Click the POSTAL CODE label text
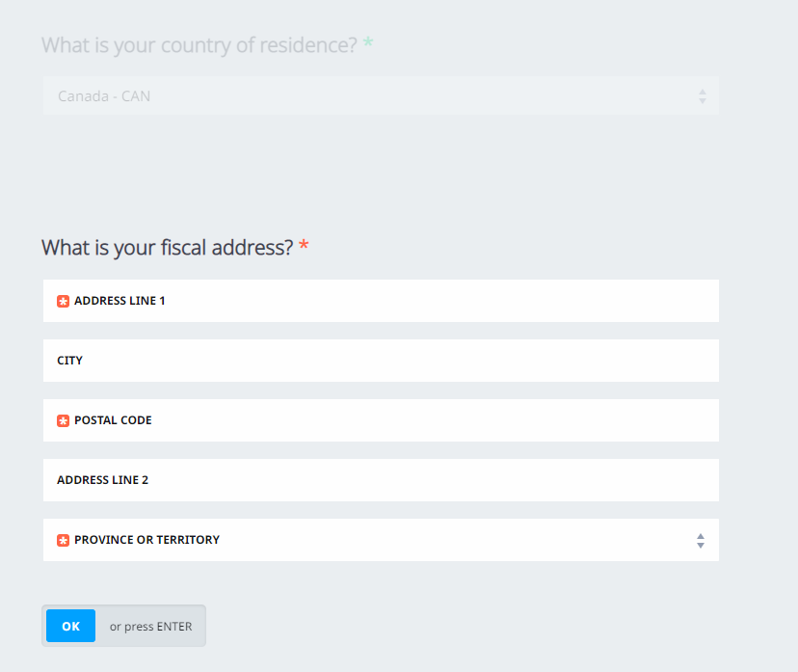798x672 pixels. click(113, 420)
